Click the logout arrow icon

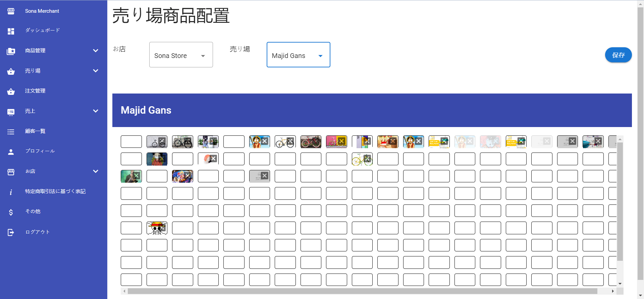pos(11,232)
